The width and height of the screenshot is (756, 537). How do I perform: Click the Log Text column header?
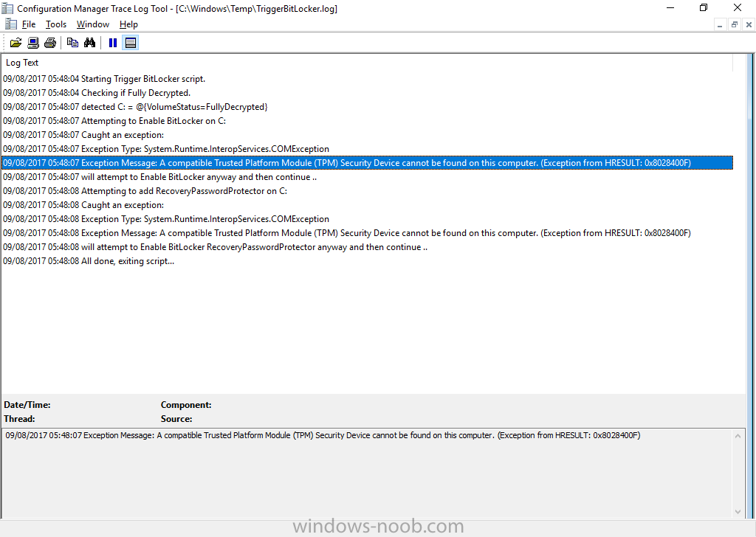point(367,63)
